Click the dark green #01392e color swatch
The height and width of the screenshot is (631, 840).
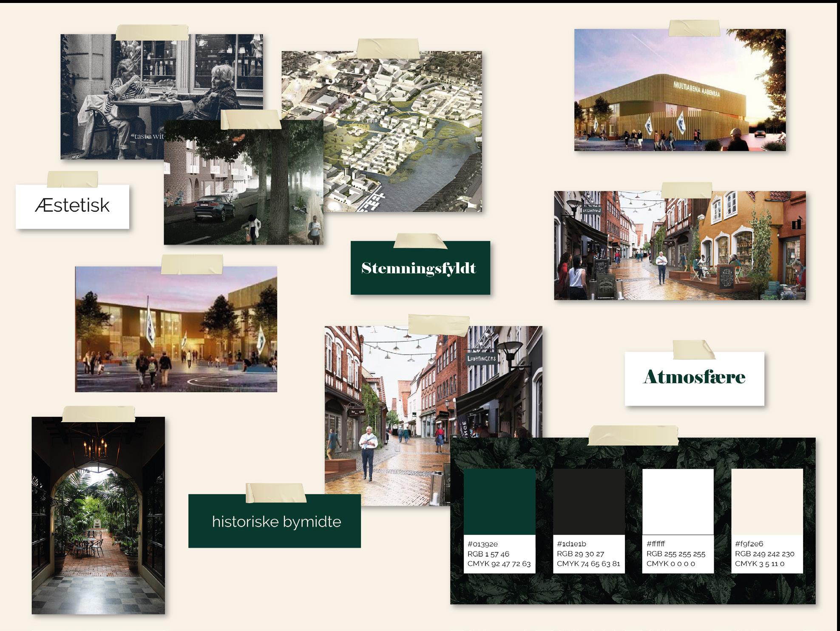pos(499,502)
